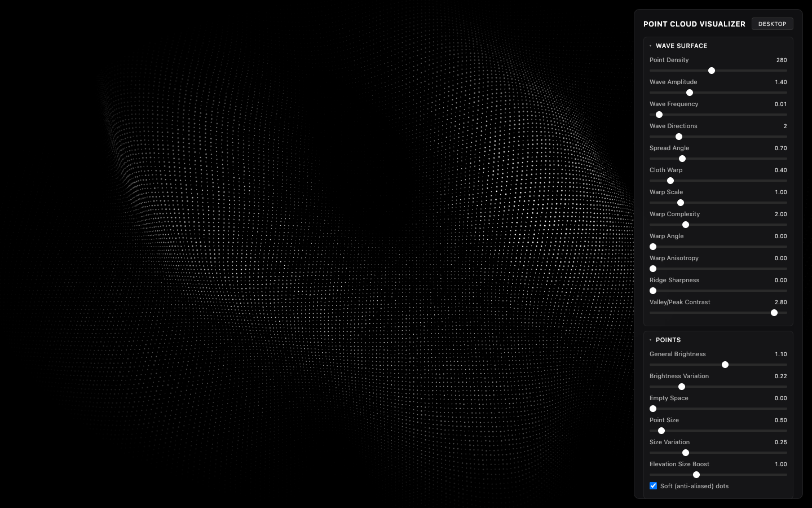Click the Soft (anti-aliased) dots label
Image resolution: width=812 pixels, height=508 pixels.
coord(694,486)
